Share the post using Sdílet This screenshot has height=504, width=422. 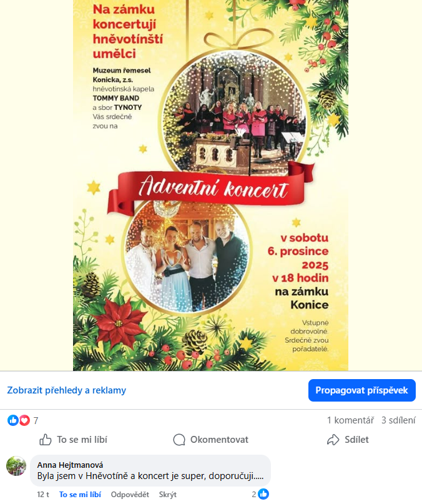(x=348, y=440)
